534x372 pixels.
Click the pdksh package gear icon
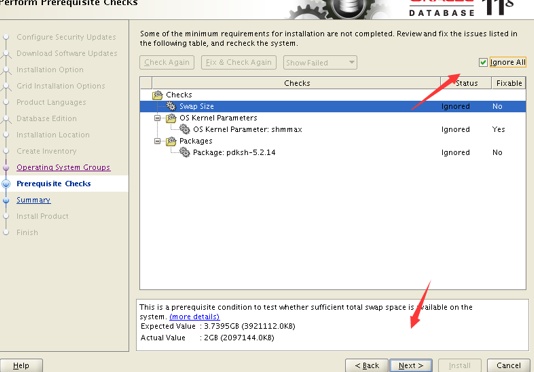point(185,152)
